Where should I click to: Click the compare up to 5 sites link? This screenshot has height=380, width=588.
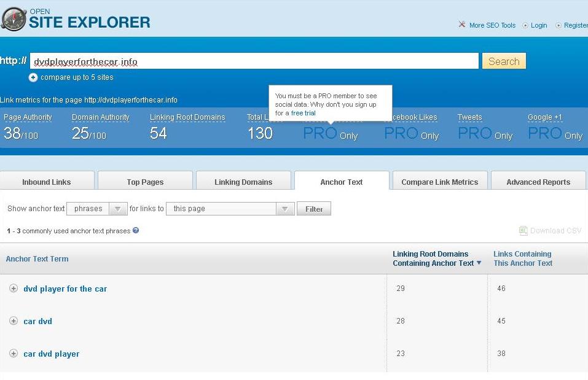point(77,77)
